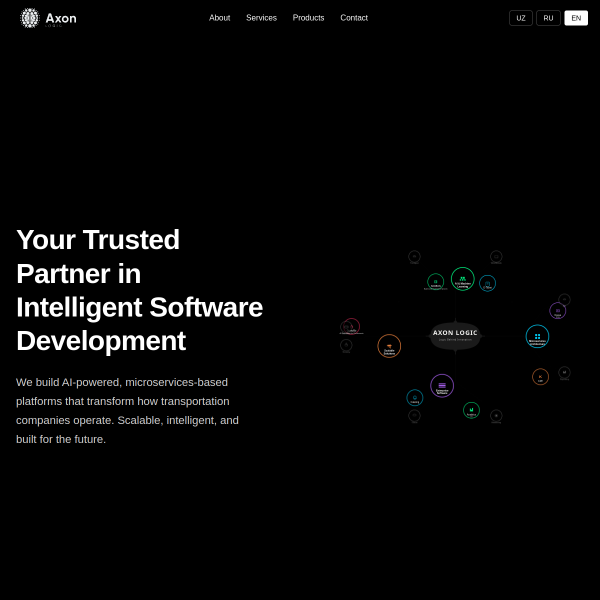Click the 'Your Trusted Partner' headline text
The image size is (600, 600).
[139, 290]
